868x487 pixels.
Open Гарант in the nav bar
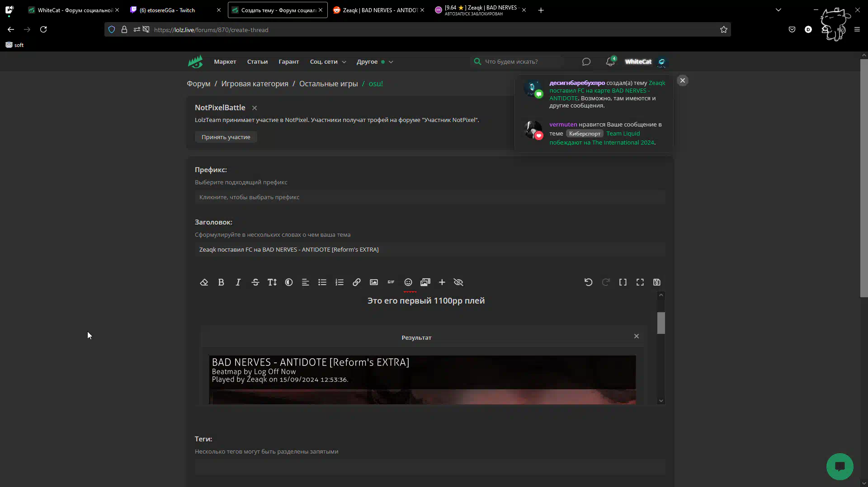click(x=289, y=62)
